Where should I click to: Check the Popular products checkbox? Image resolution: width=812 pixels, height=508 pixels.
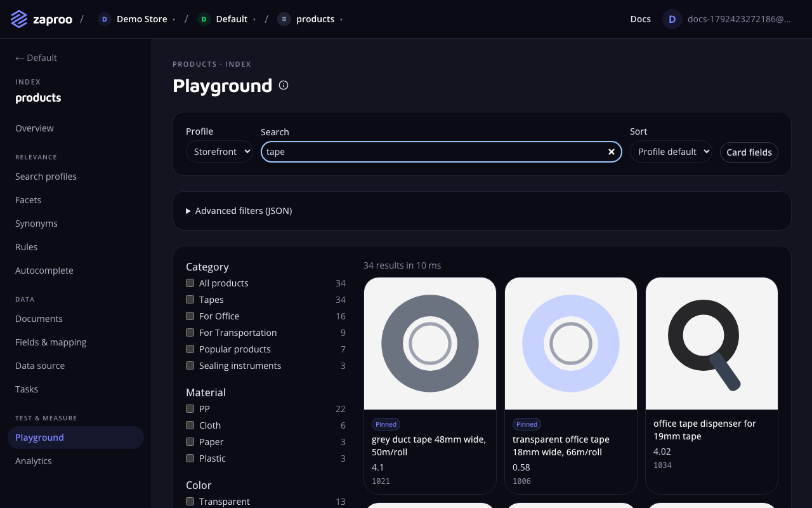pyautogui.click(x=190, y=349)
